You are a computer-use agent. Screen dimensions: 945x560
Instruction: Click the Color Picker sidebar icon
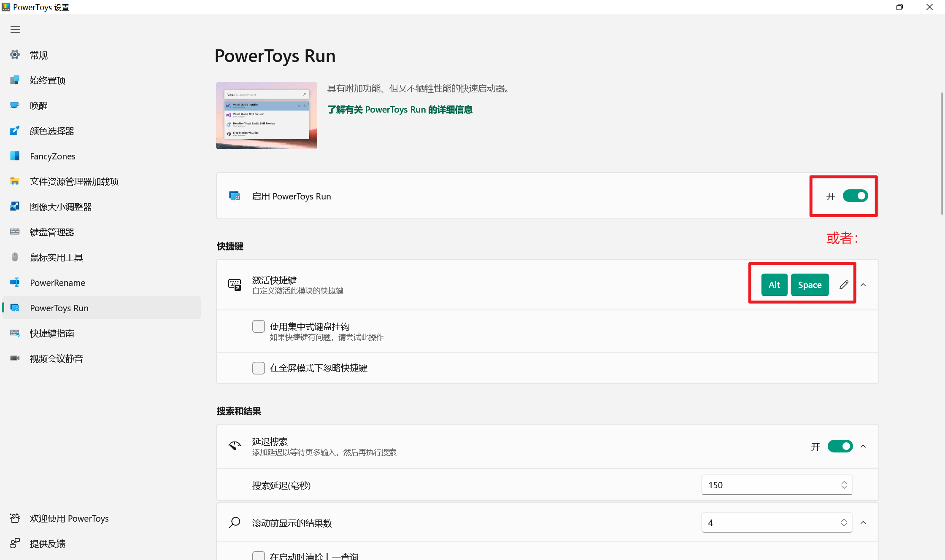[x=15, y=131]
